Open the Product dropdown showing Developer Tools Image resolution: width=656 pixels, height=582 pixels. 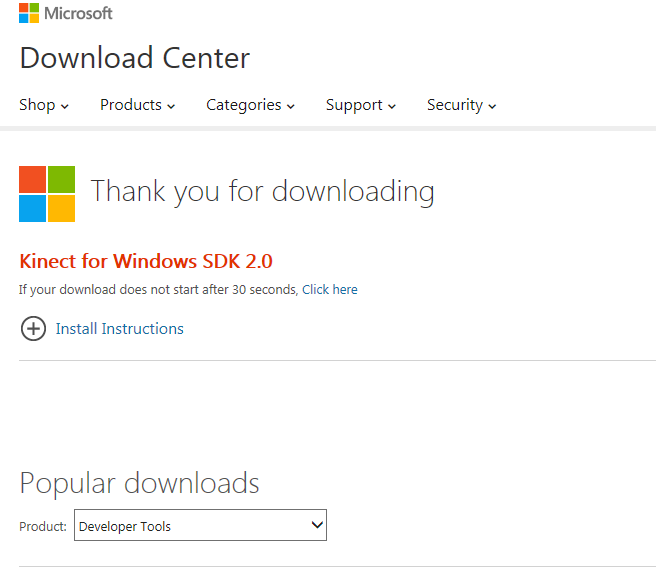pyautogui.click(x=200, y=525)
